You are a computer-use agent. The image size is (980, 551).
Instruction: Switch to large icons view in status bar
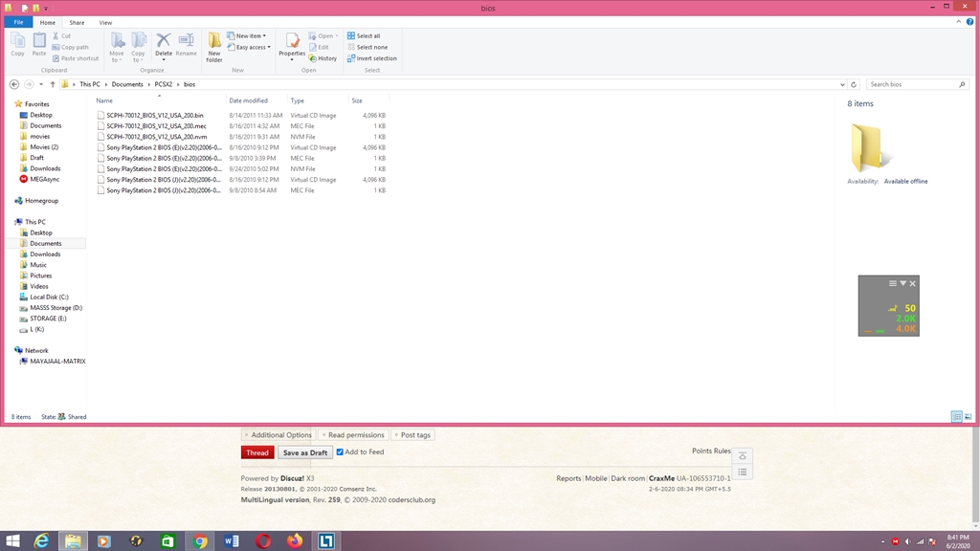click(x=969, y=417)
